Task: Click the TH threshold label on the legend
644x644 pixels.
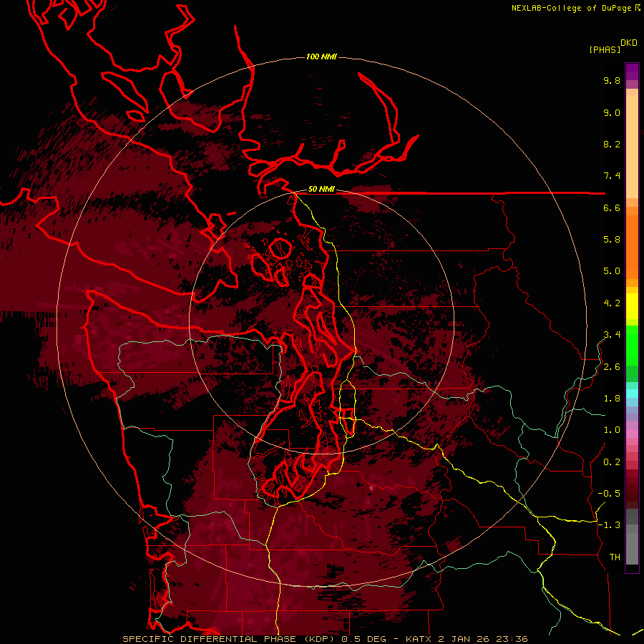Action: [x=615, y=557]
